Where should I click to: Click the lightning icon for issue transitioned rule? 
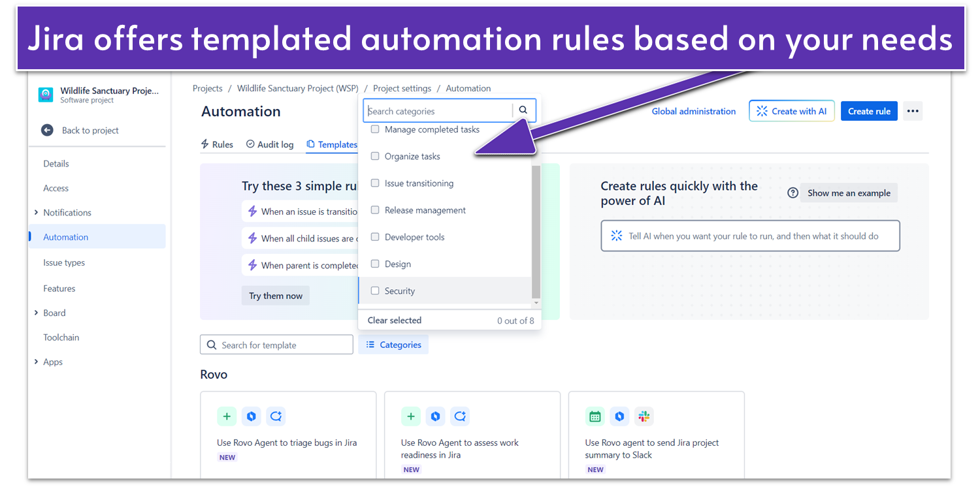tap(253, 212)
